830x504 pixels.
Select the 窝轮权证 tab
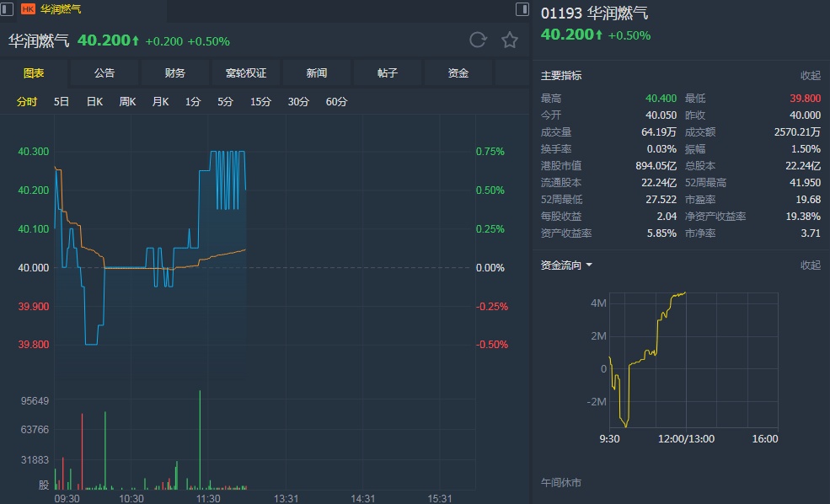tap(245, 73)
